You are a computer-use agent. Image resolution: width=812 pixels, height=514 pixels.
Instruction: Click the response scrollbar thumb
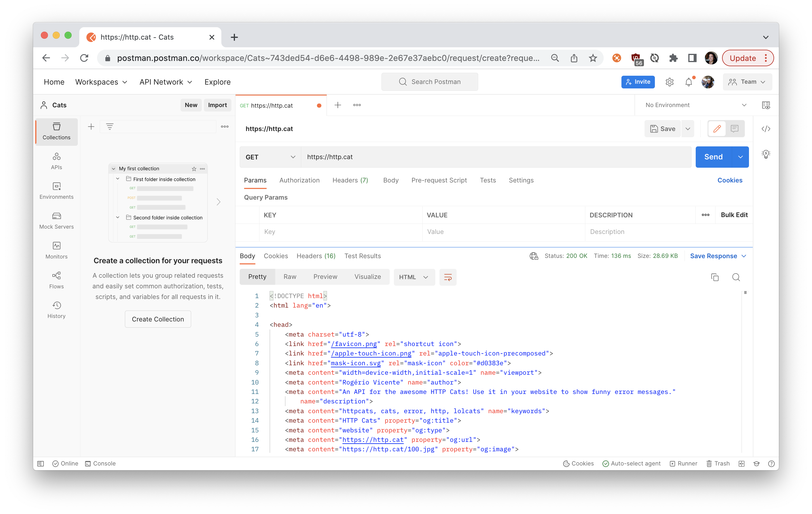pos(745,292)
